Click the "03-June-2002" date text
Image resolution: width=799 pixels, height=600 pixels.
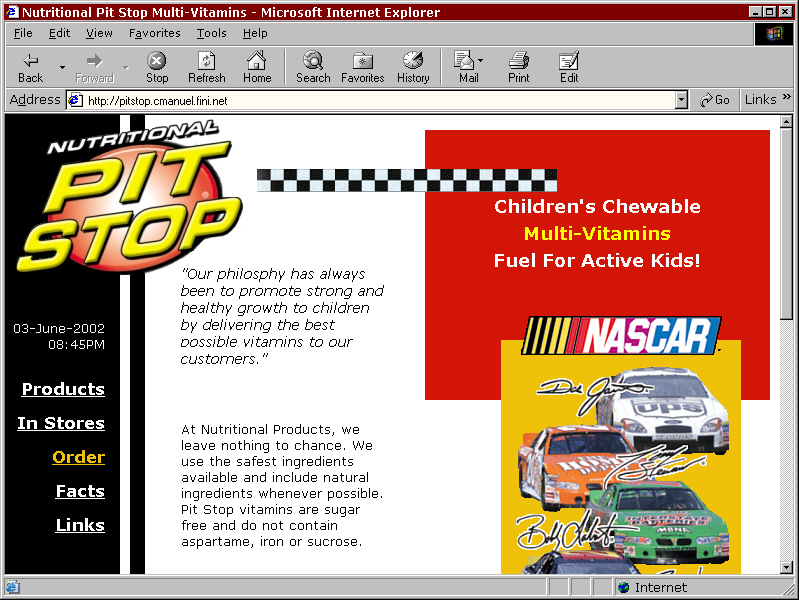point(59,328)
